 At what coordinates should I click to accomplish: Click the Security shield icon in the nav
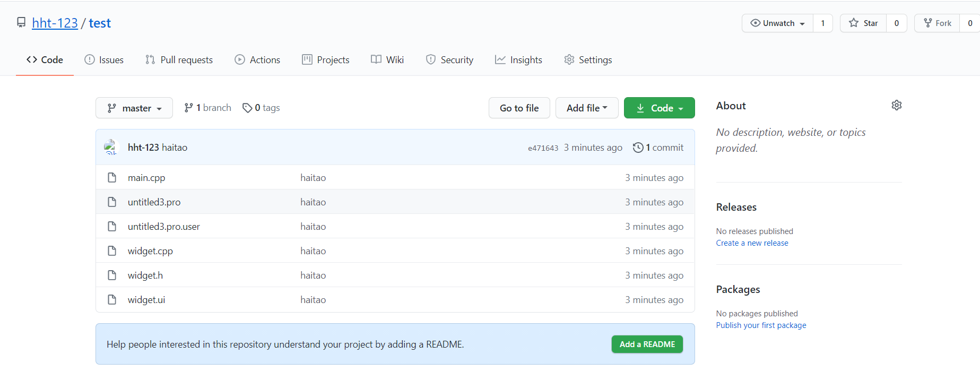tap(431, 59)
